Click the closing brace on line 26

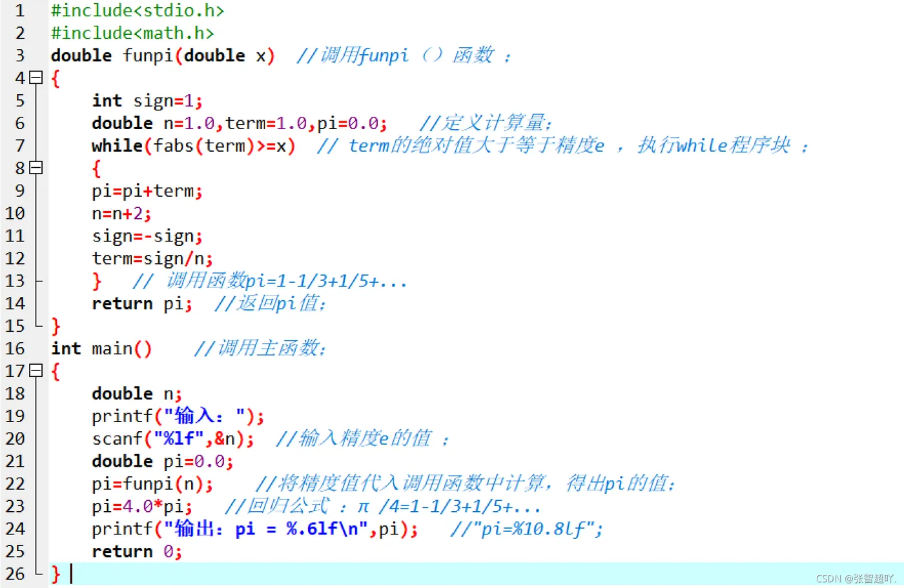pos(56,574)
